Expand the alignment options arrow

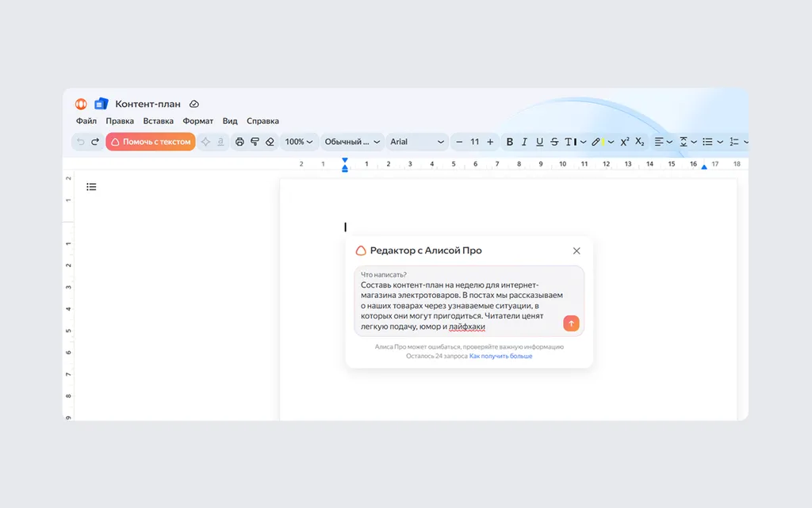click(669, 142)
